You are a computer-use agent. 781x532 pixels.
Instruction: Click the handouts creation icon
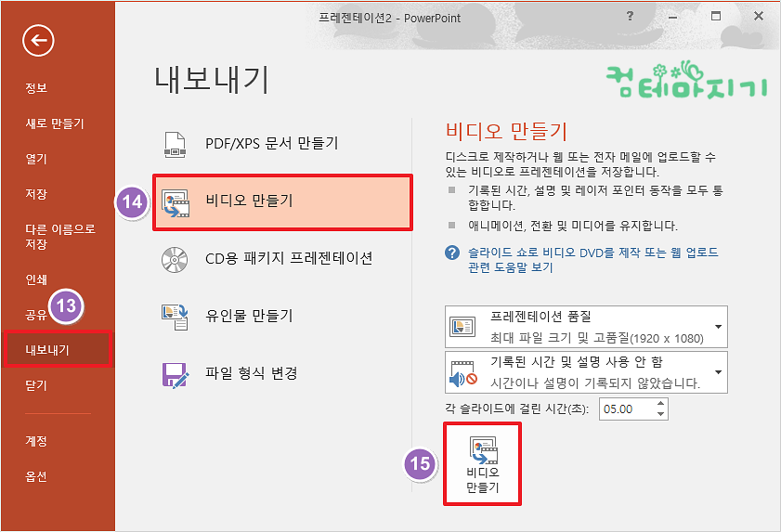[175, 318]
